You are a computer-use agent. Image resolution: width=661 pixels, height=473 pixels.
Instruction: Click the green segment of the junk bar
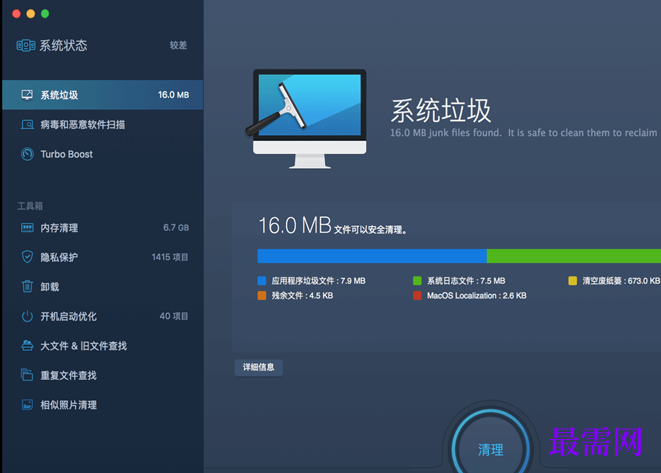tap(574, 256)
